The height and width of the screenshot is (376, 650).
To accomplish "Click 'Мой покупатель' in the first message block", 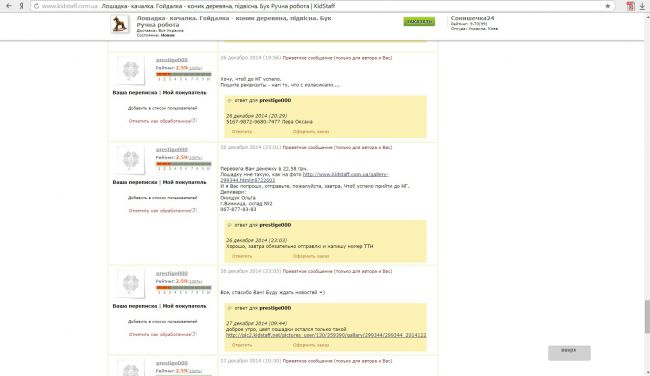I will click(x=184, y=92).
